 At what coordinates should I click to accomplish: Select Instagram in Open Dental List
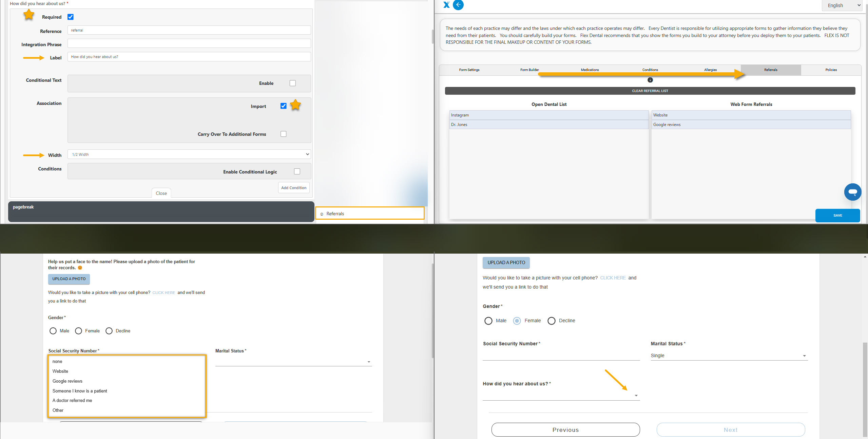[549, 115]
